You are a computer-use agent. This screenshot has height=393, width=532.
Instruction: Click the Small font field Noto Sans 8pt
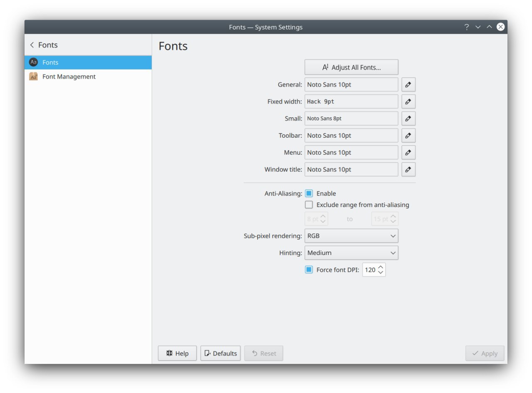351,119
